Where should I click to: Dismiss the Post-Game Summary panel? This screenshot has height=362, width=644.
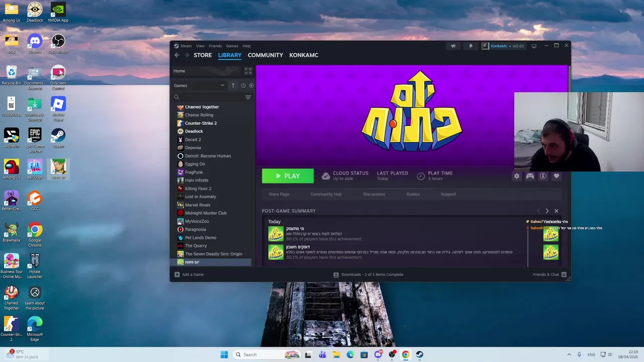[x=556, y=211]
